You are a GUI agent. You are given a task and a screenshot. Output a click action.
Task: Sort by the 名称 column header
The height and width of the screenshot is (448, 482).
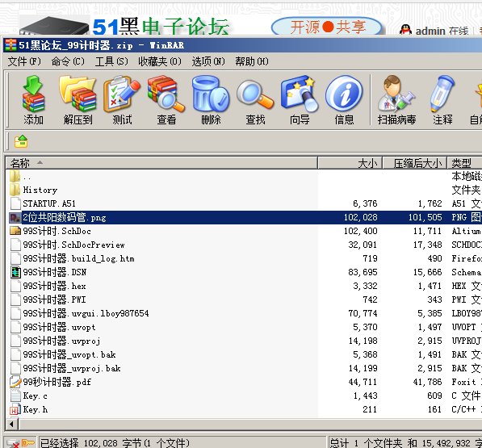coord(161,163)
